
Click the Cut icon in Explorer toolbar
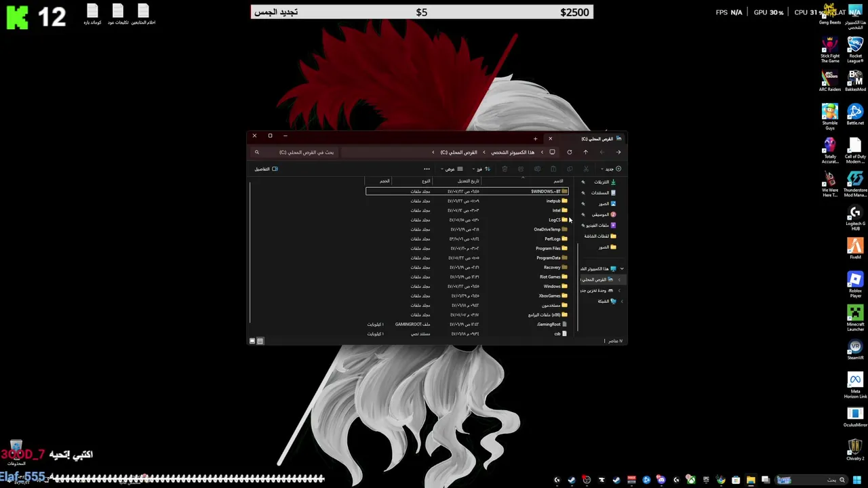(x=586, y=169)
